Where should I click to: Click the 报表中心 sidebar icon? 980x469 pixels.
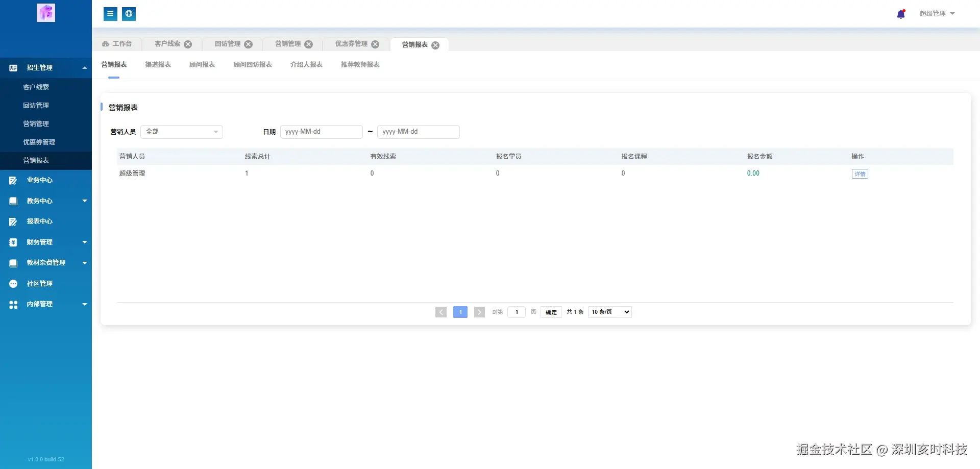tap(13, 221)
